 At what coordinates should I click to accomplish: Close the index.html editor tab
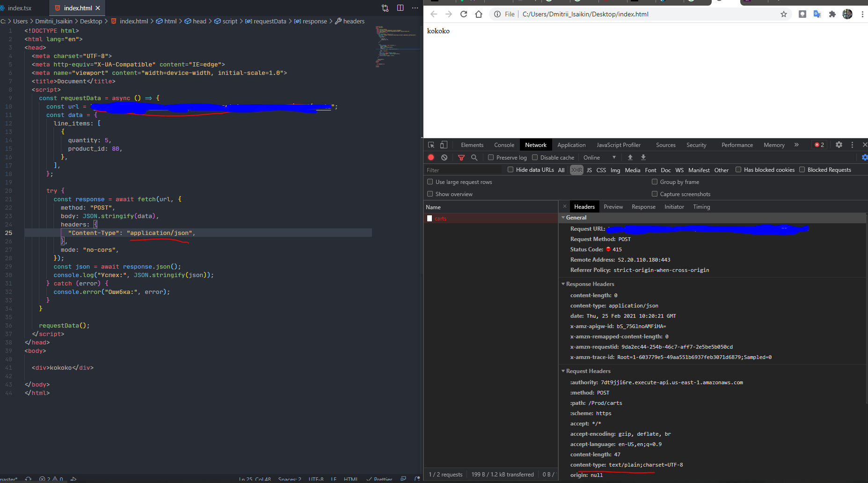(98, 8)
